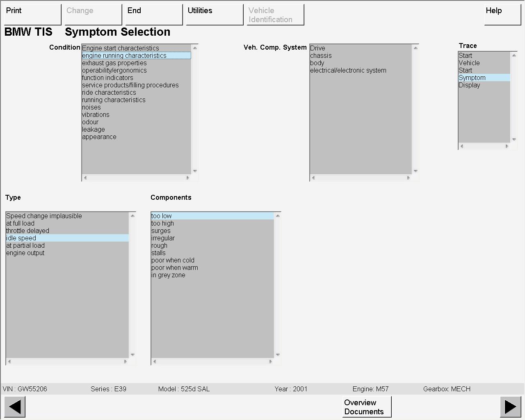Click Components list scroll-left arrow
This screenshot has width=525, height=420.
[x=155, y=362]
